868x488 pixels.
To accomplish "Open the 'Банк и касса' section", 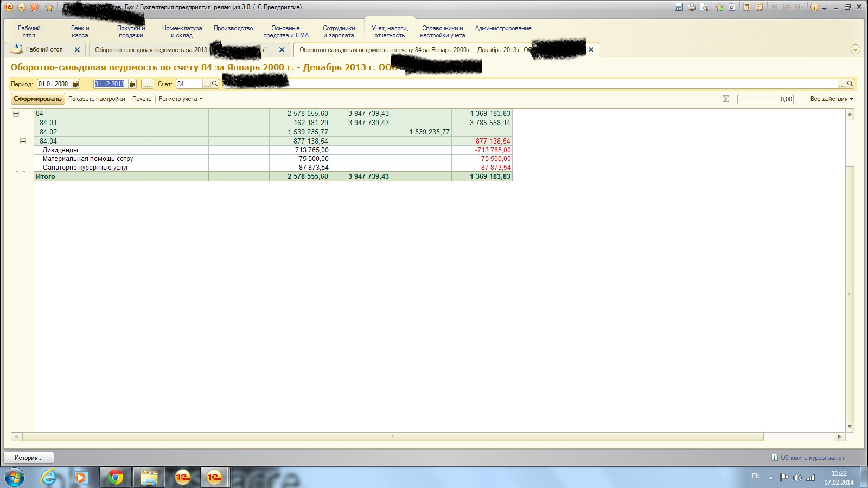I will (x=80, y=31).
